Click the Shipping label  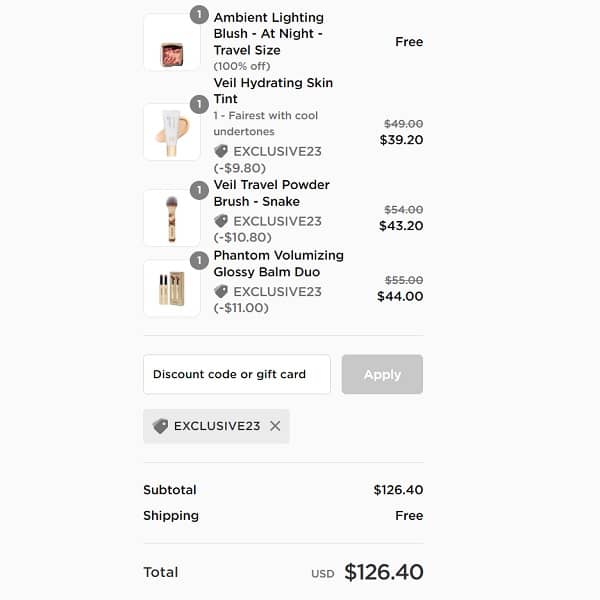tap(171, 516)
